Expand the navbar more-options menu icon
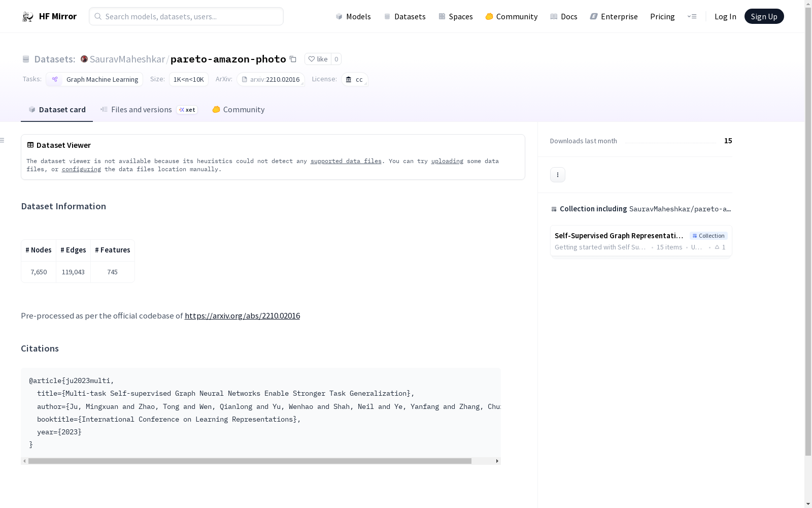Screen dimensions: 812x508 [x=692, y=16]
